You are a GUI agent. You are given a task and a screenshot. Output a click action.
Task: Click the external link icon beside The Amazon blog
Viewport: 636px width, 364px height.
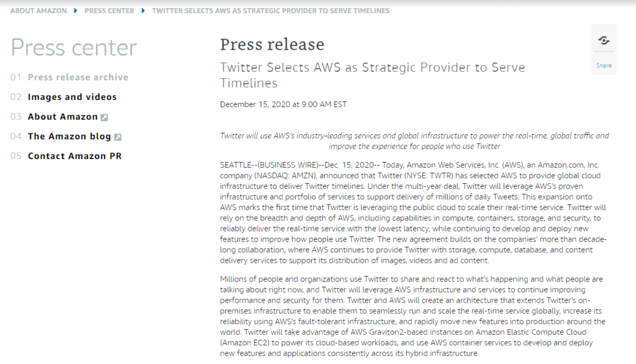117,137
